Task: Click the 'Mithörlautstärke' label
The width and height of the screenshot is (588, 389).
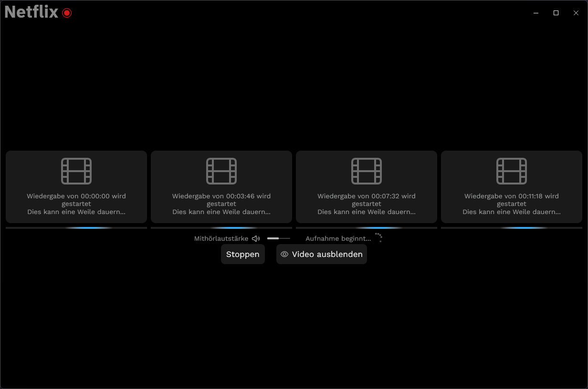Action: point(221,238)
